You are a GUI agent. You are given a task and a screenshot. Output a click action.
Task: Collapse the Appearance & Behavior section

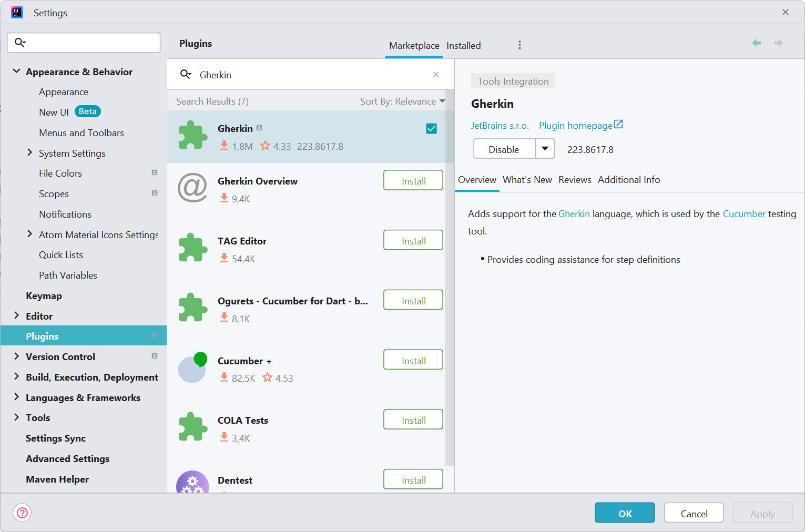pos(16,71)
